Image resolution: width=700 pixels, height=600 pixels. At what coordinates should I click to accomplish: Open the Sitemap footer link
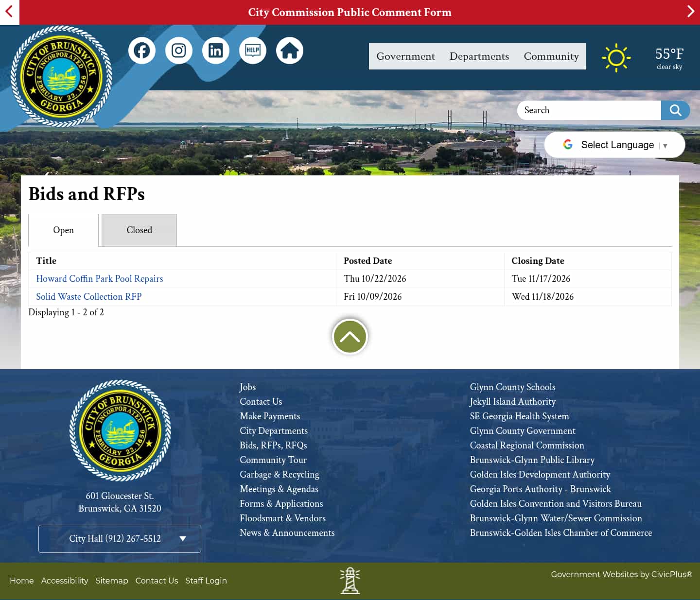coord(112,581)
